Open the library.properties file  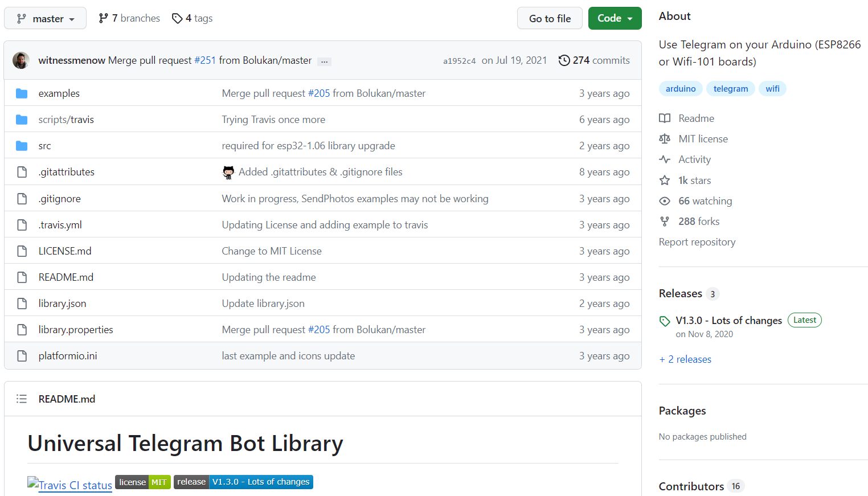(76, 330)
